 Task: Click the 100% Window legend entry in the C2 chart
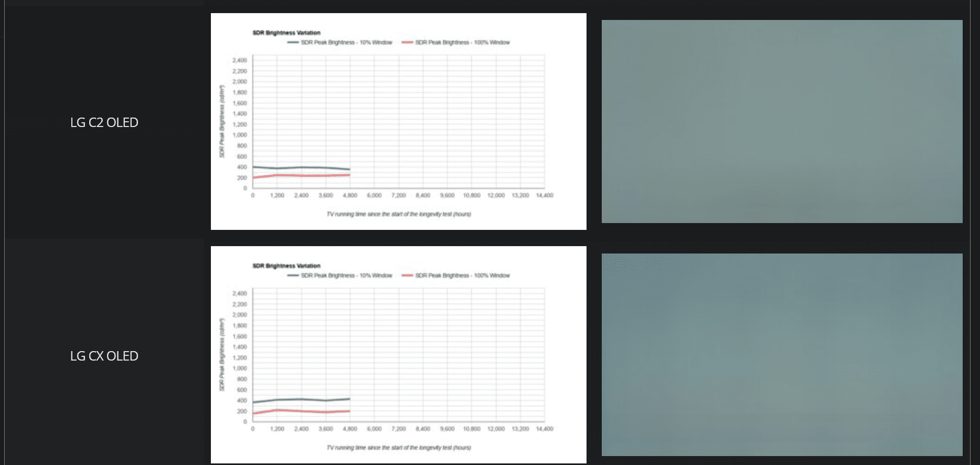coord(456,43)
